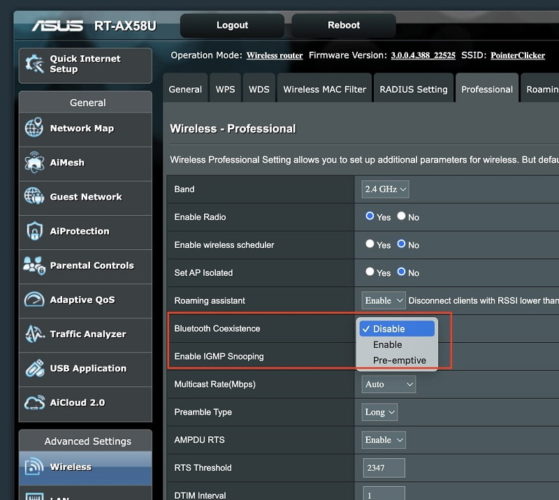The height and width of the screenshot is (500, 559).
Task: Click the Guest Network globe icon
Action: [34, 196]
